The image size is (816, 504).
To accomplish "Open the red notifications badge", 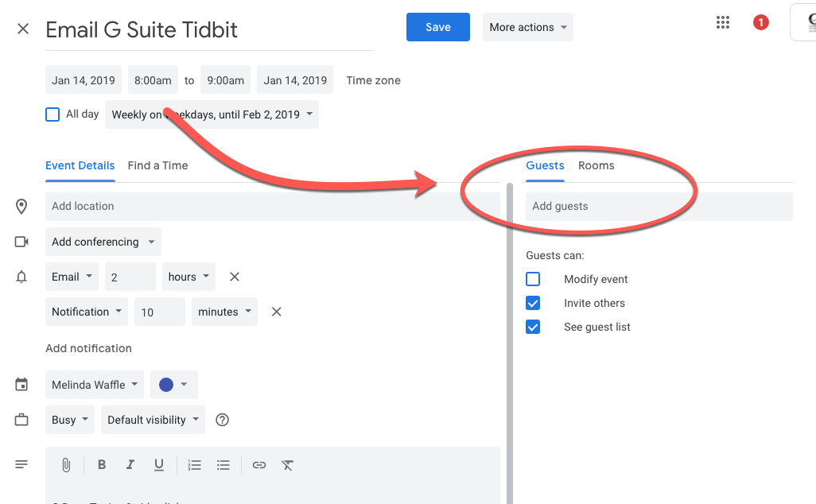I will point(761,22).
